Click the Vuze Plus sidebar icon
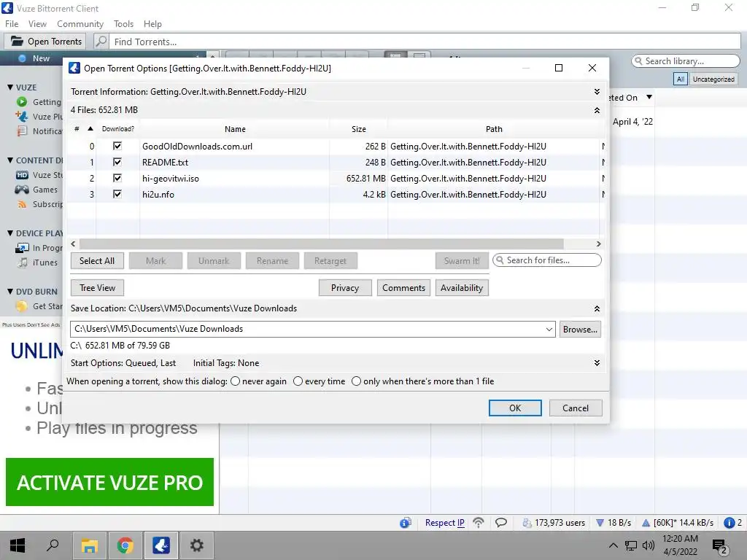747x560 pixels. (22, 116)
